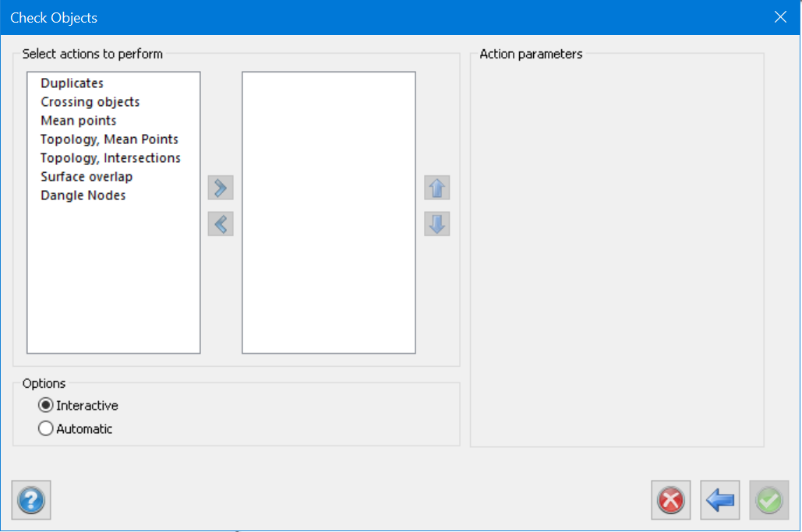Close the Check Objects dialog
This screenshot has height=532, width=802.
tap(780, 17)
